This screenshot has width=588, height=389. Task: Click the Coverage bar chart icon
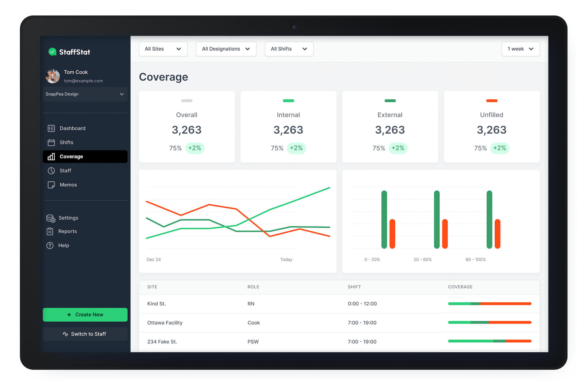pyautogui.click(x=51, y=157)
